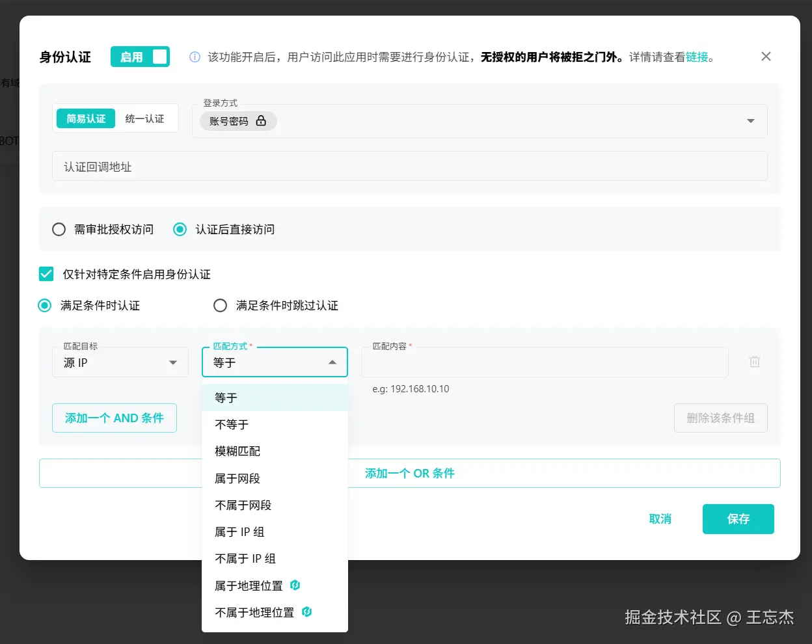The width and height of the screenshot is (812, 644).
Task: Open the 链接 hyperlink in the notice
Action: point(697,57)
